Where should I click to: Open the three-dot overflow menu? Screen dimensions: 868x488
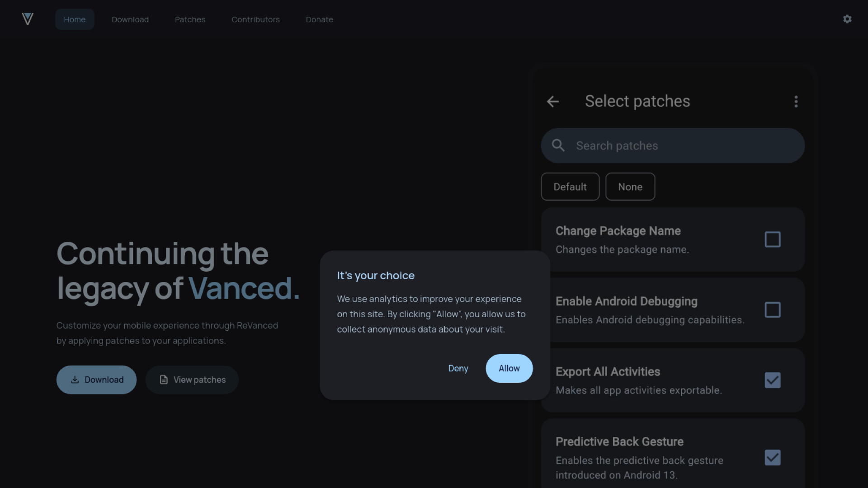tap(796, 102)
